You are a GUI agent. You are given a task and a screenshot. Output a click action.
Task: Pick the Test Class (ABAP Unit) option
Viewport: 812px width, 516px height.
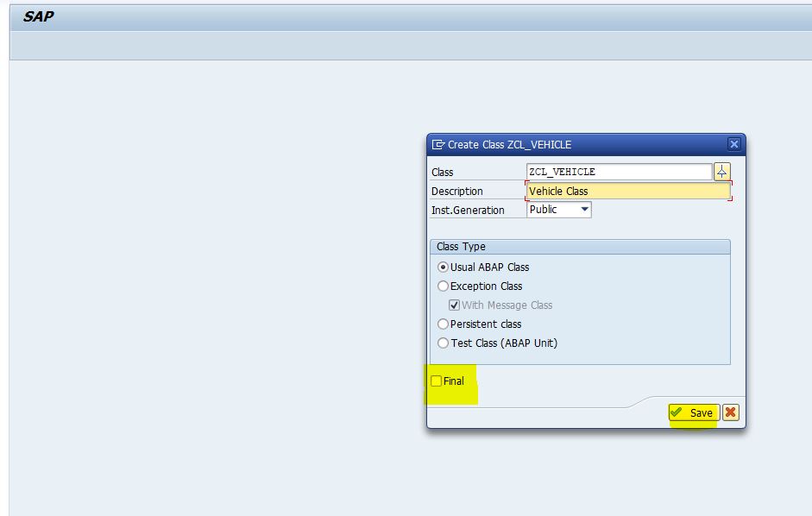[x=443, y=343]
